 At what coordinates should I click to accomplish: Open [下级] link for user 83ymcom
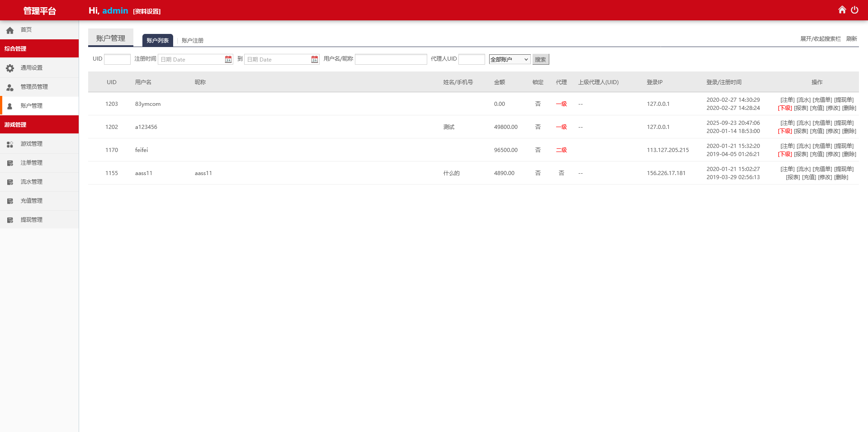tap(785, 108)
